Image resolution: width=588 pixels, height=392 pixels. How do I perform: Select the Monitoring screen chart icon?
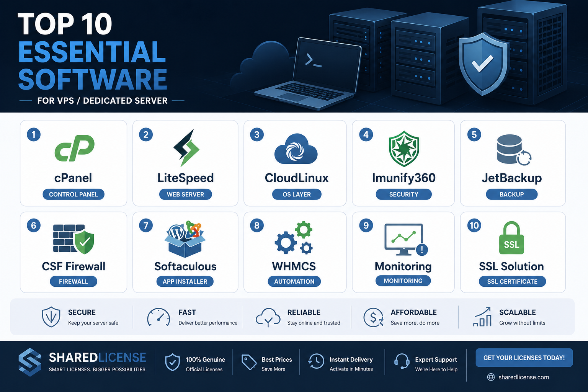coord(406,240)
